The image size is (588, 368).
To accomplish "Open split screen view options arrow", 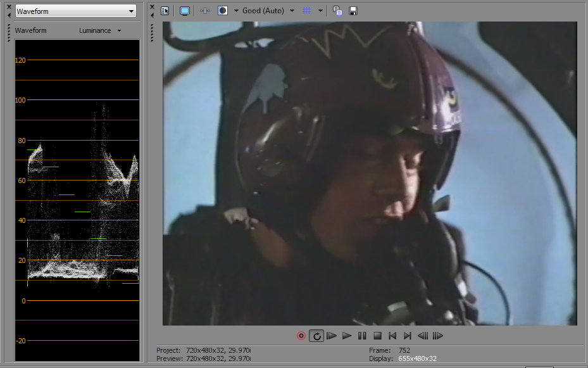I will (236, 11).
